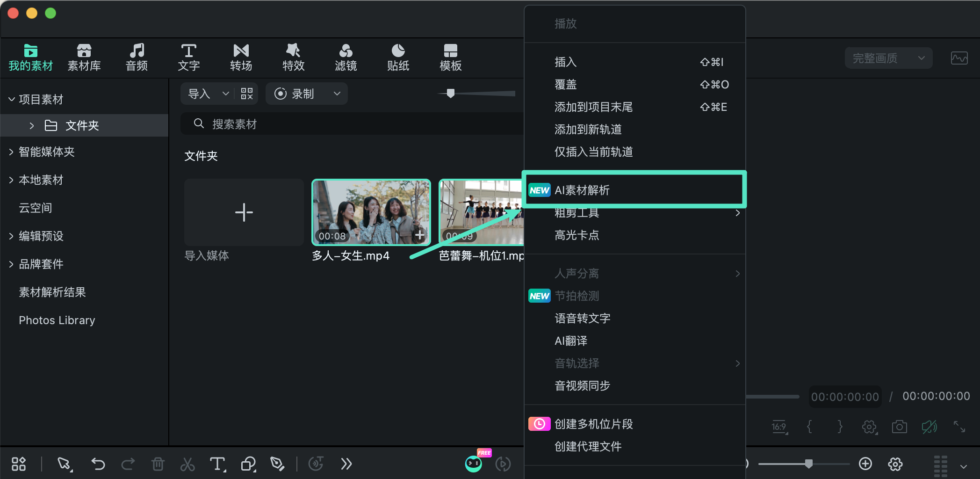
Task: Click the trash delete icon
Action: coord(158,464)
